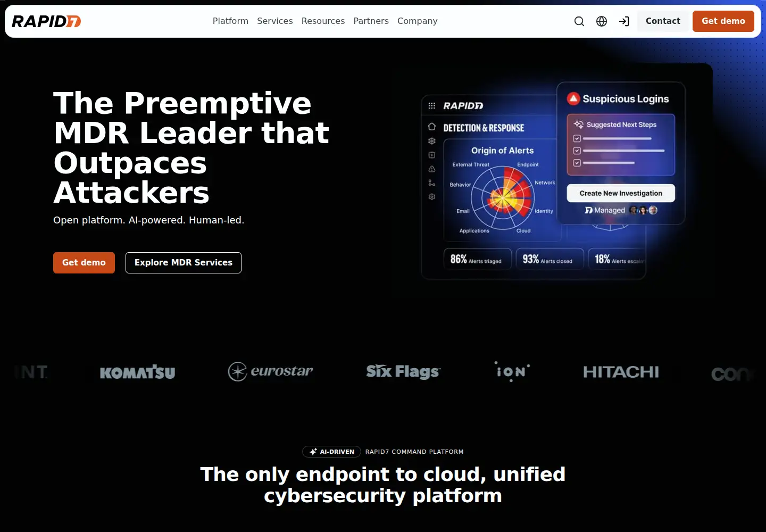The width and height of the screenshot is (766, 532).
Task: Click Get demo in the header
Action: click(723, 21)
